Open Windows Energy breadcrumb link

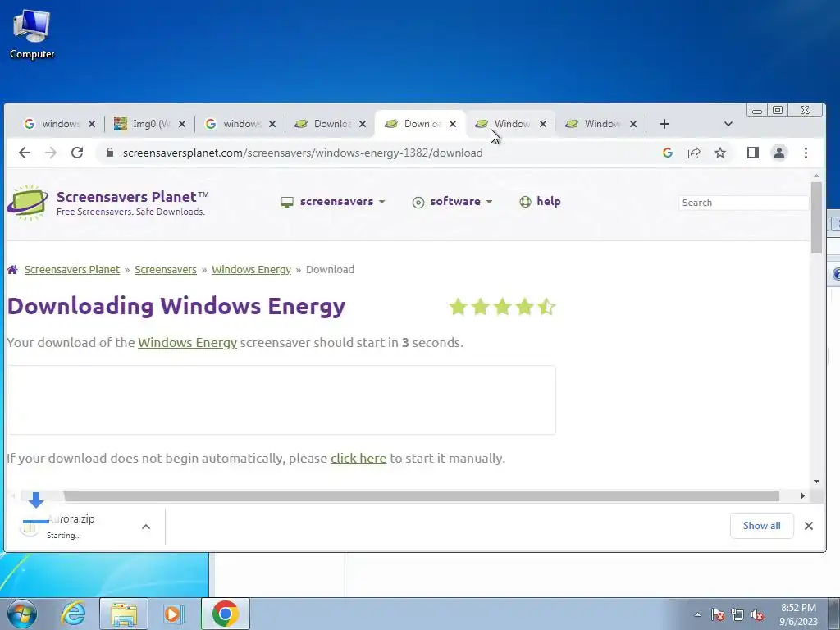[x=251, y=269]
